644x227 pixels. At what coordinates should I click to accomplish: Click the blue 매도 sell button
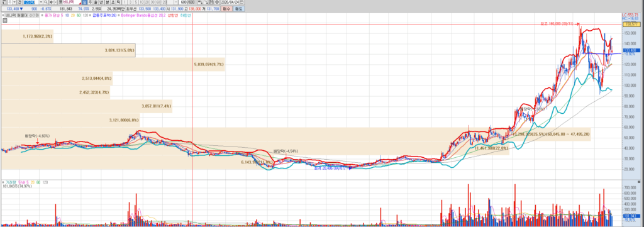[x=238, y=9]
